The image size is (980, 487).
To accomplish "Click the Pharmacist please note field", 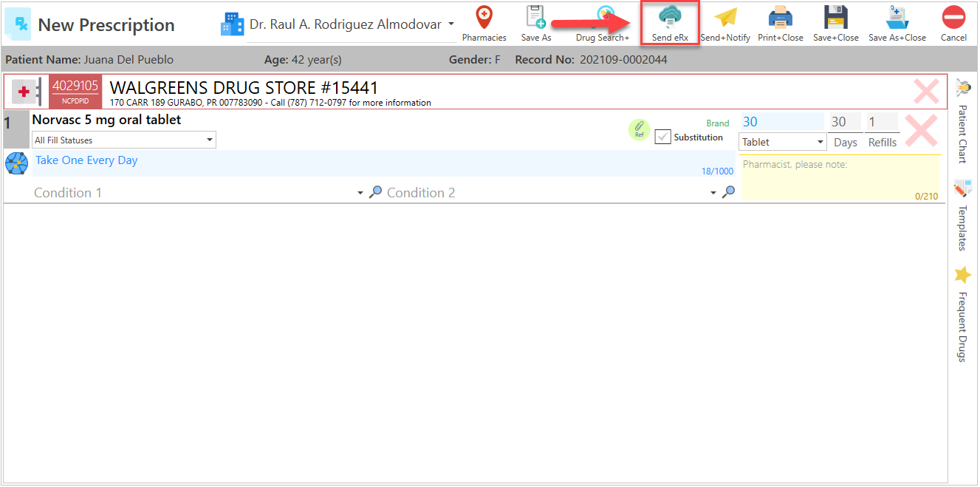I will point(840,178).
